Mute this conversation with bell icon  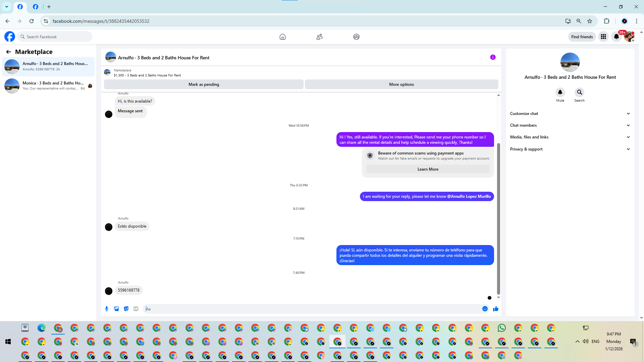(560, 92)
